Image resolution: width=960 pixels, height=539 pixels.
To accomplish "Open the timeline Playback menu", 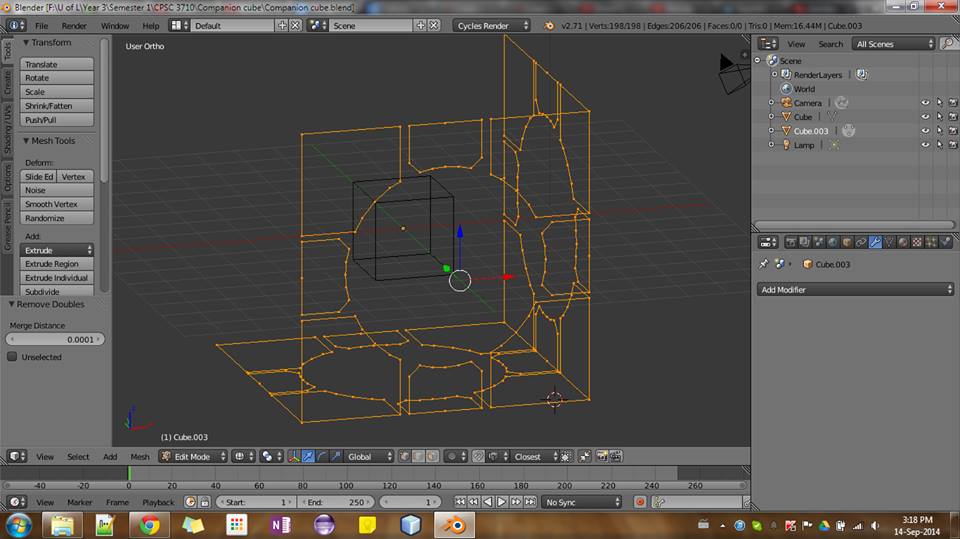I will (158, 502).
